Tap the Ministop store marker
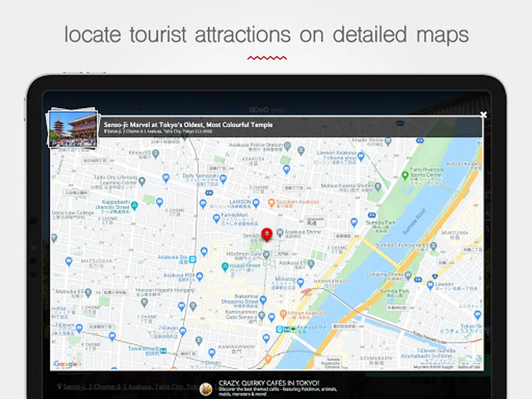 coord(301,282)
